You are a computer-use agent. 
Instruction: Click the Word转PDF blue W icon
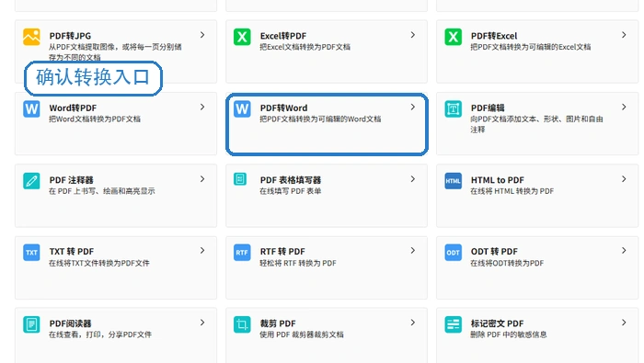(x=31, y=109)
